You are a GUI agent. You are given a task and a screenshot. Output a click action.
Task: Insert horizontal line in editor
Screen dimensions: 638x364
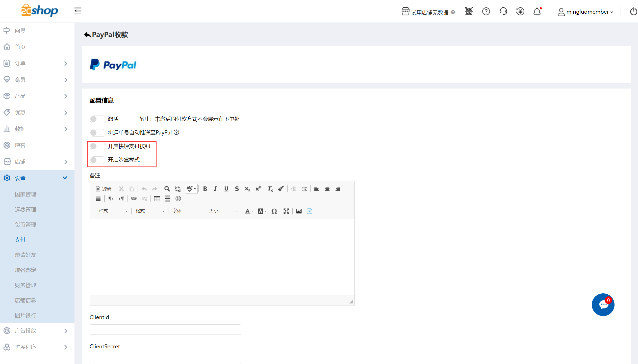(168, 199)
